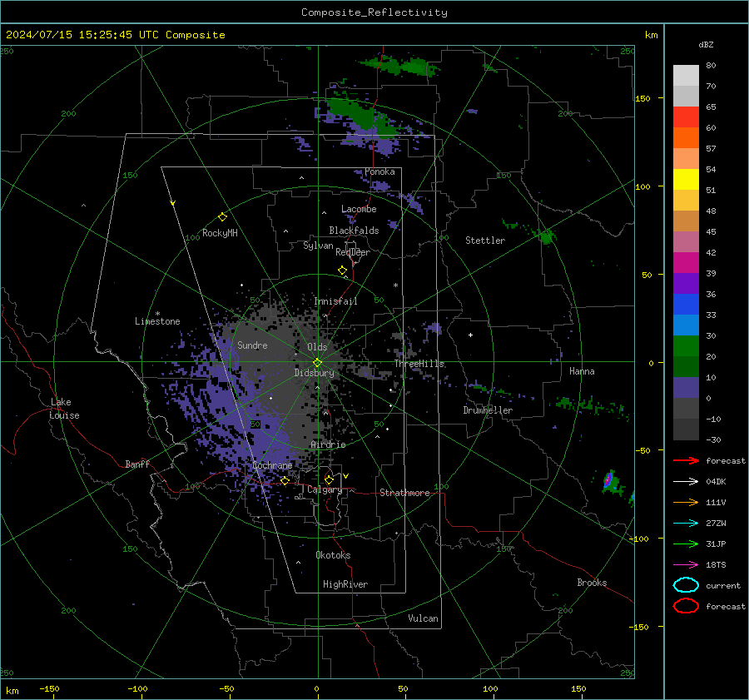This screenshot has height=700, width=749.
Task: Click the -100 tick on bottom axis
Action: pyautogui.click(x=137, y=688)
